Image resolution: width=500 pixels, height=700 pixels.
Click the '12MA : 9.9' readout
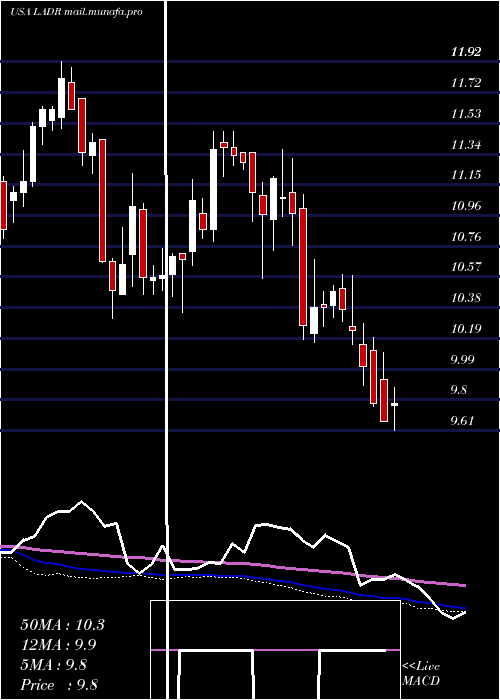tap(58, 645)
